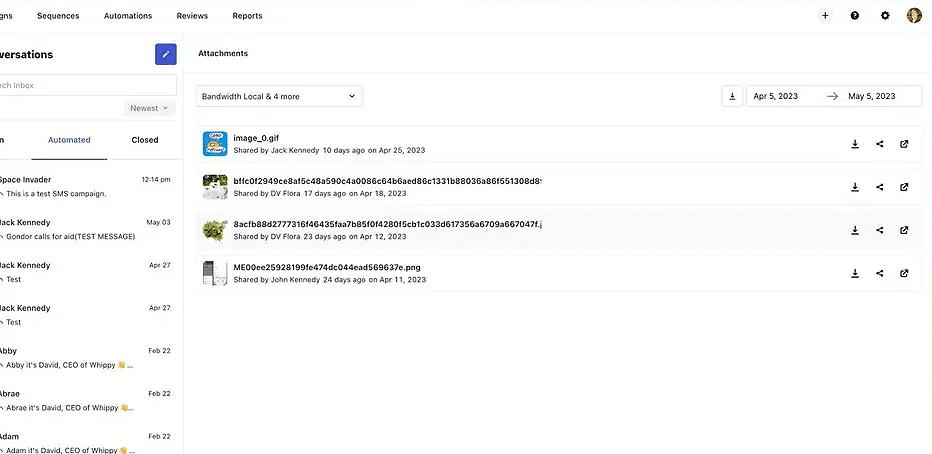Open the help question mark icon
The height and width of the screenshot is (454, 932).
[x=855, y=16]
